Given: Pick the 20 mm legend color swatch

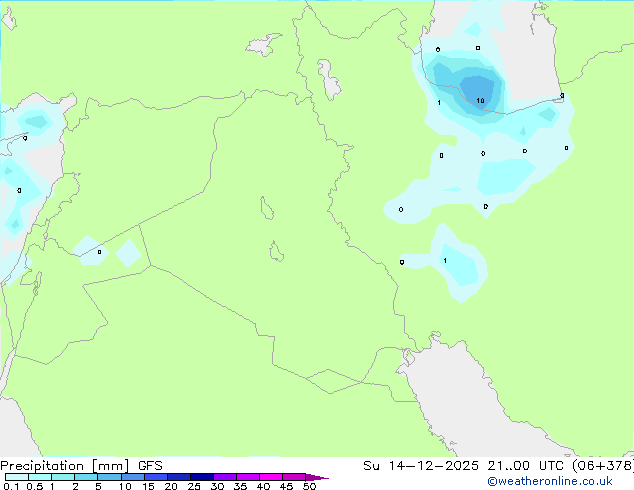Looking at the screenshot, I should (179, 477).
